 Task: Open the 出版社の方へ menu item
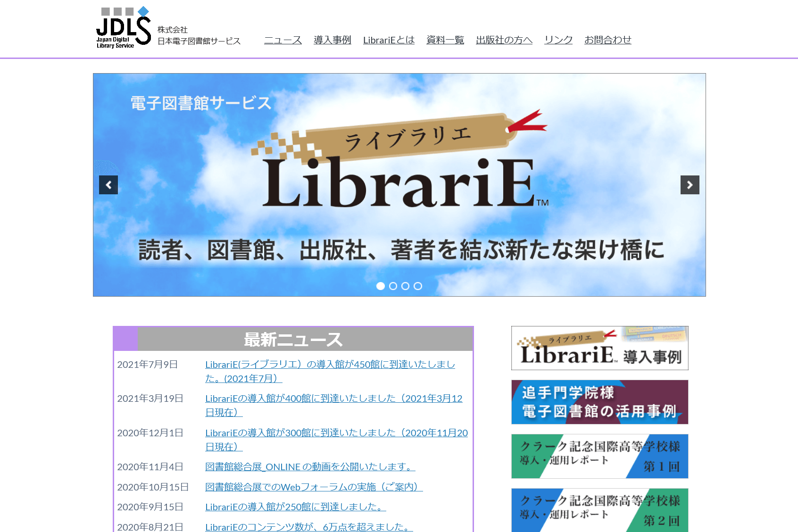[504, 40]
